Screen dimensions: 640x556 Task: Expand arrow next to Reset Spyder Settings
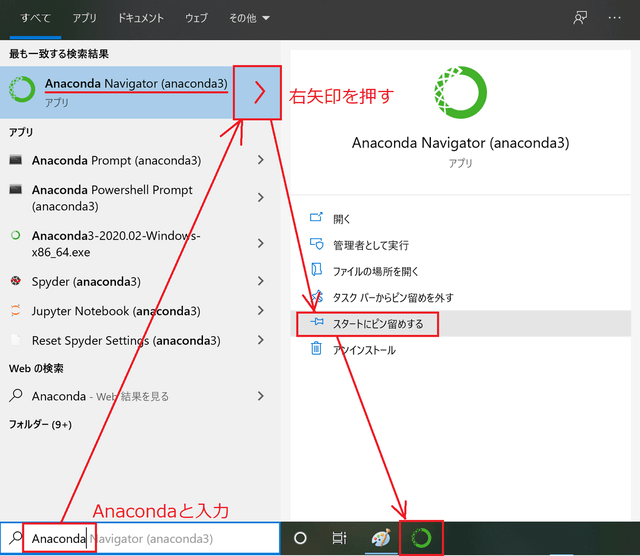pyautogui.click(x=261, y=340)
